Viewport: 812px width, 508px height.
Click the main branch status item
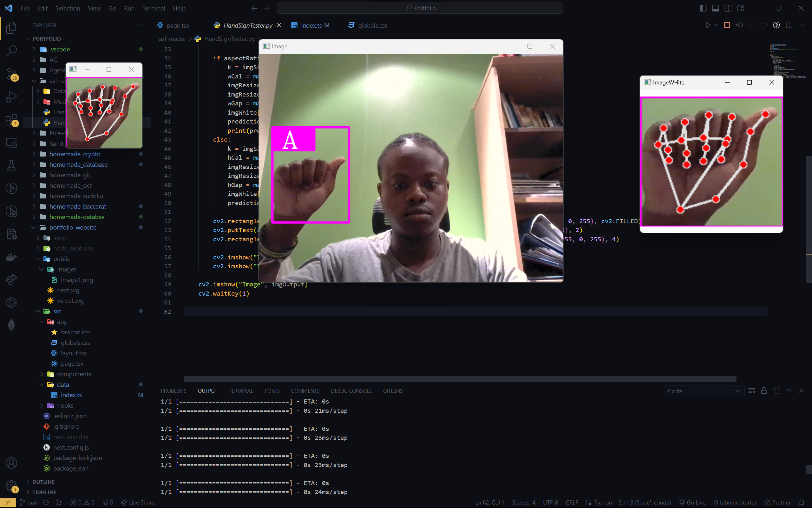[29, 502]
